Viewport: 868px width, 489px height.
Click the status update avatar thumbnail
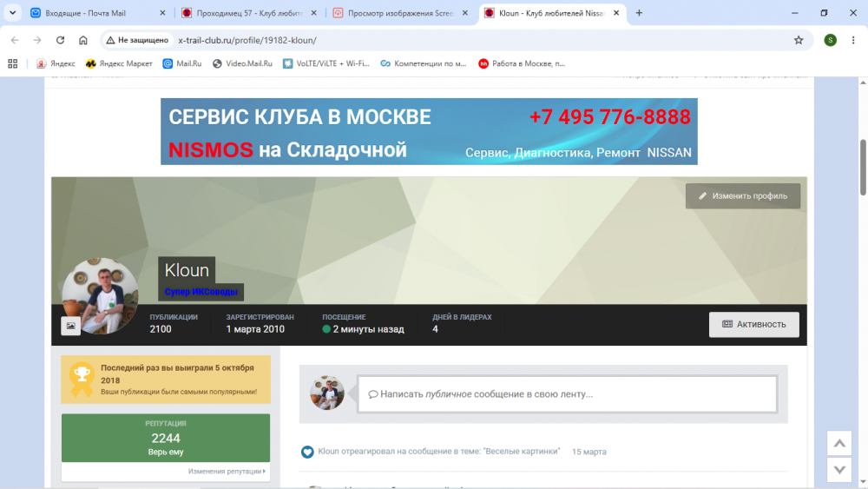[327, 393]
